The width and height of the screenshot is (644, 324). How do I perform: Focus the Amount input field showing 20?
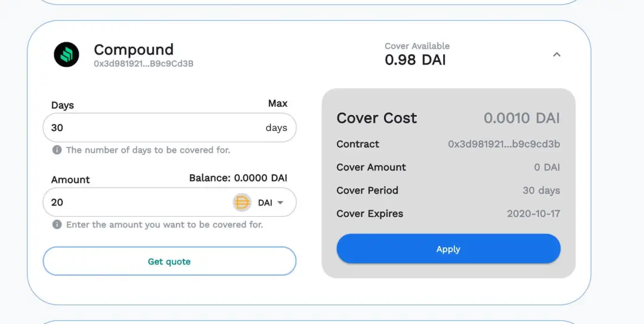(x=138, y=202)
